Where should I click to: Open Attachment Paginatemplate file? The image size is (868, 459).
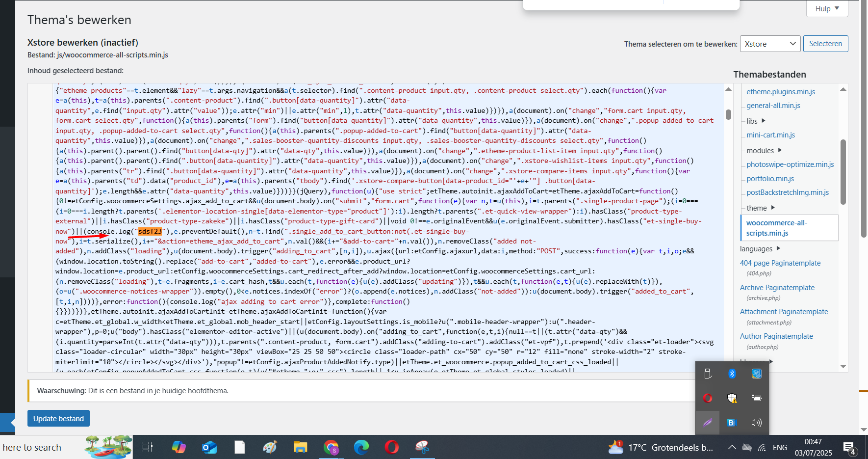pos(784,312)
